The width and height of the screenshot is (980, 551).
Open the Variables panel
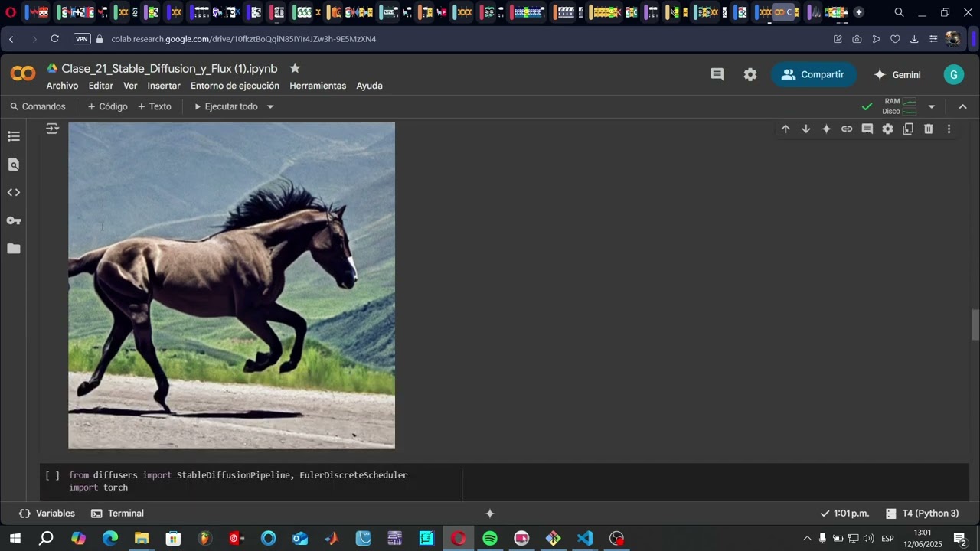47,514
